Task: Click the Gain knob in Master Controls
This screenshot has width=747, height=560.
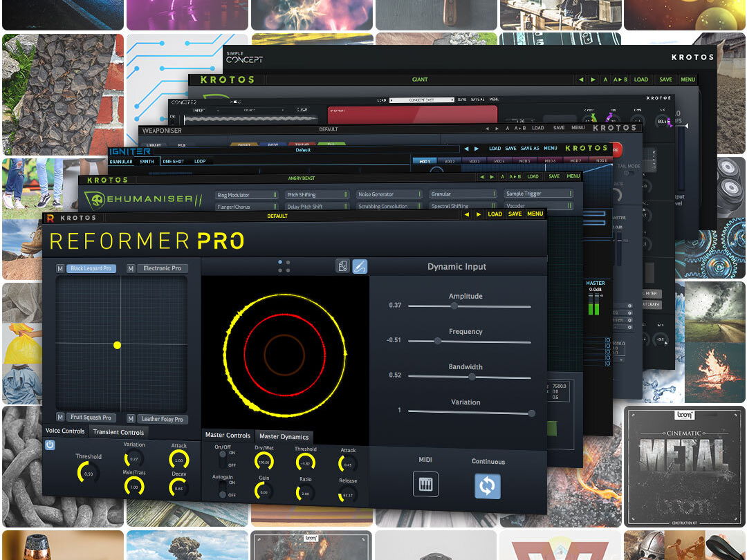Action: click(264, 492)
